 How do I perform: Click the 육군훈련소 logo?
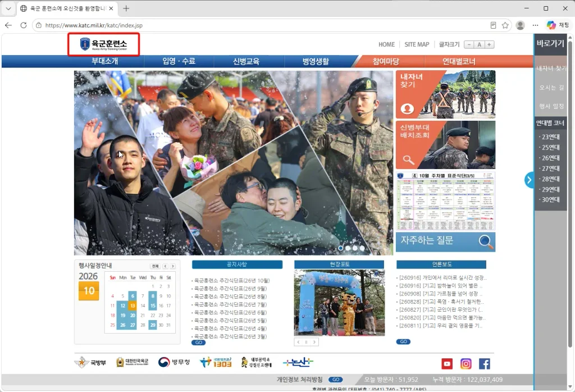[x=104, y=44]
